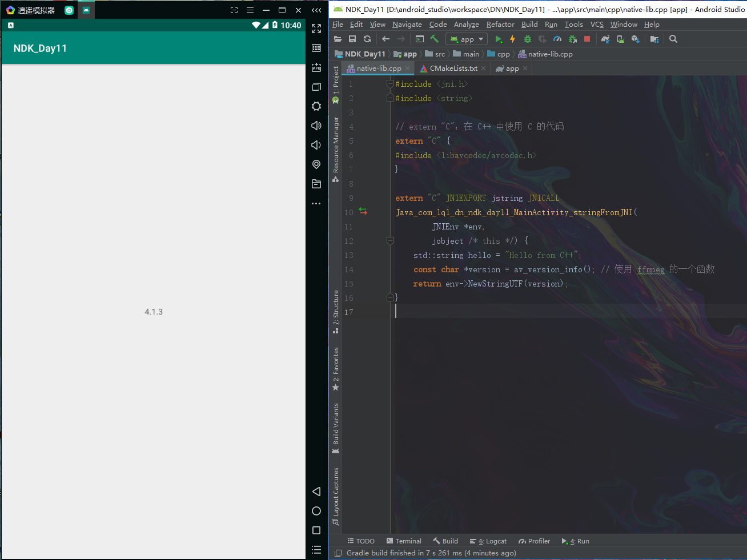Click the Search Everywhere magnifier icon
Screen dimensions: 747x560
[673, 39]
